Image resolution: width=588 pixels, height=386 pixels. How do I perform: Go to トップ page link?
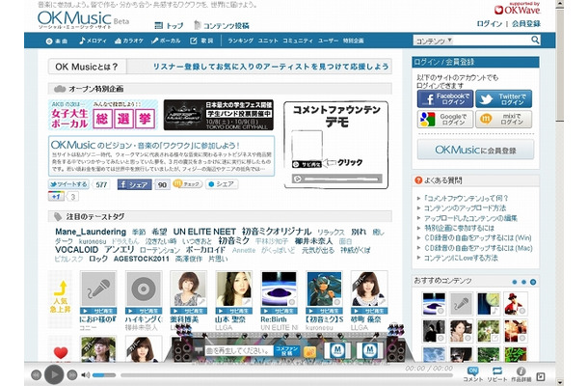(x=169, y=25)
